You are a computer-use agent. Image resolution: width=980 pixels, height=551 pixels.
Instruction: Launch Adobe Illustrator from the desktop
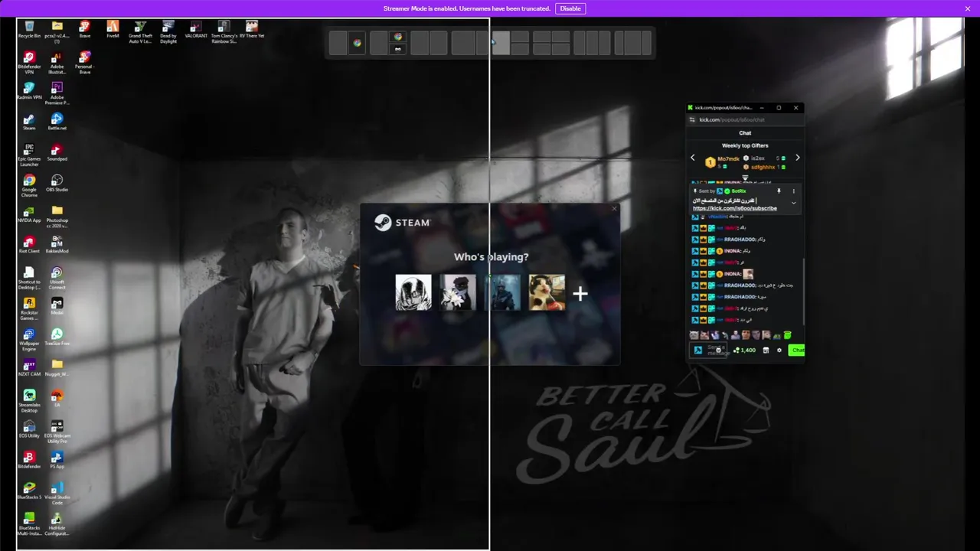coord(57,63)
